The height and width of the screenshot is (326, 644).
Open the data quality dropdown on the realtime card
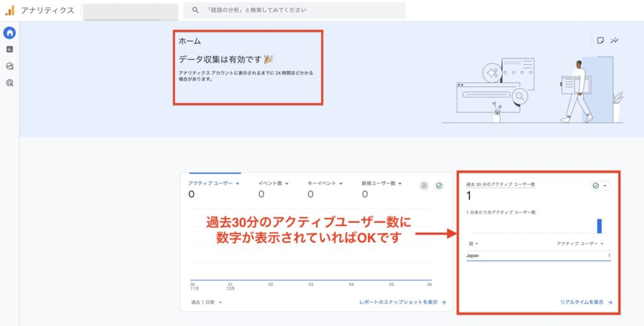tap(600, 186)
